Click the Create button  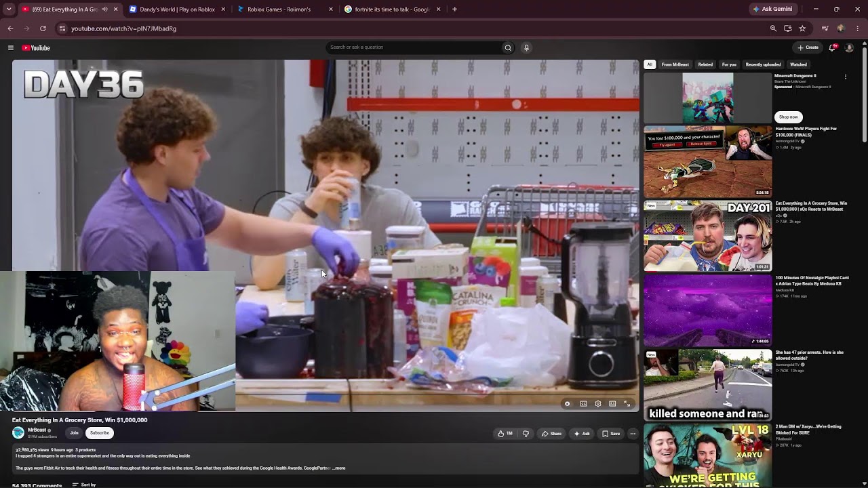pyautogui.click(x=808, y=47)
